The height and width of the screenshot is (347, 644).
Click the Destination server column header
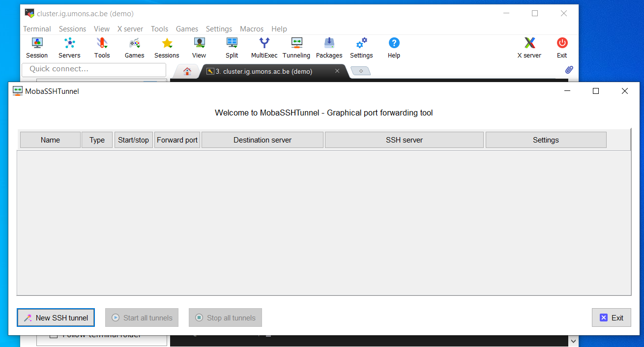(262, 140)
